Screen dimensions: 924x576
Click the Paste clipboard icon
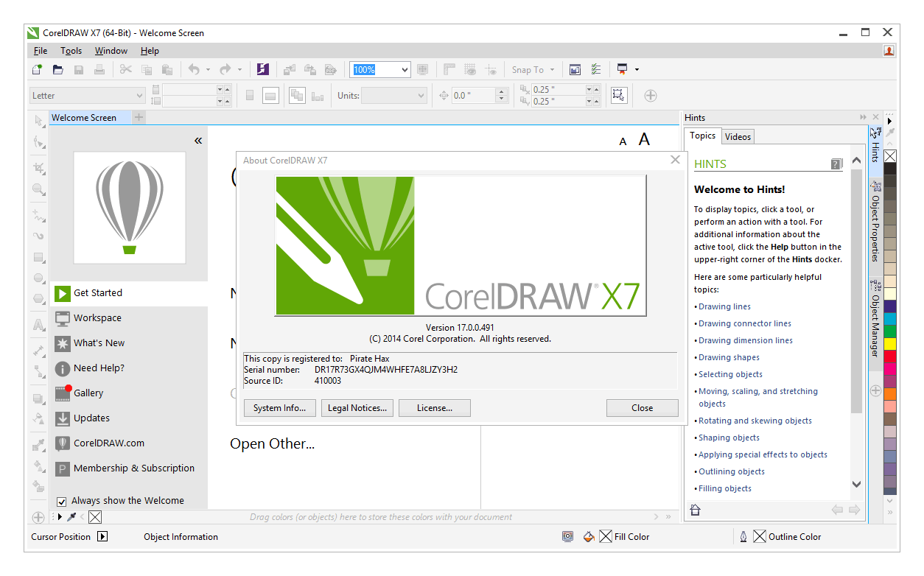click(x=167, y=69)
